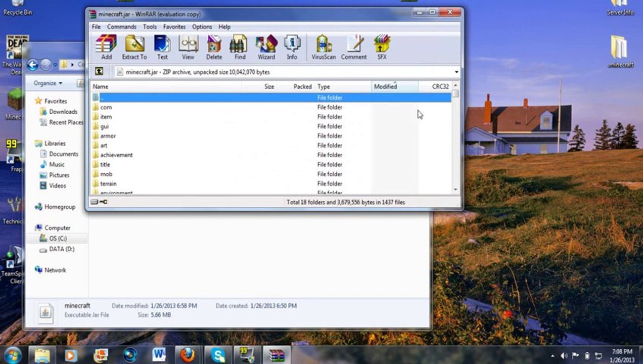Select the achievement folder row
The image size is (643, 364).
click(271, 155)
